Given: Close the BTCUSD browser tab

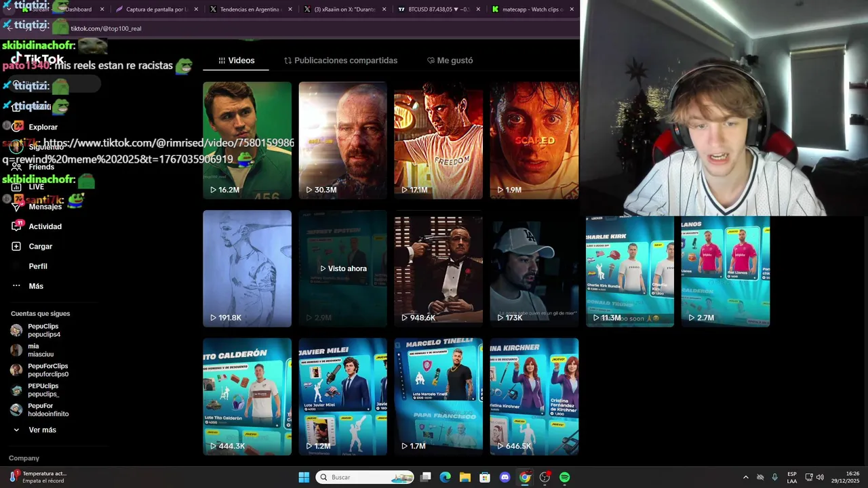Looking at the screenshot, I should point(478,9).
